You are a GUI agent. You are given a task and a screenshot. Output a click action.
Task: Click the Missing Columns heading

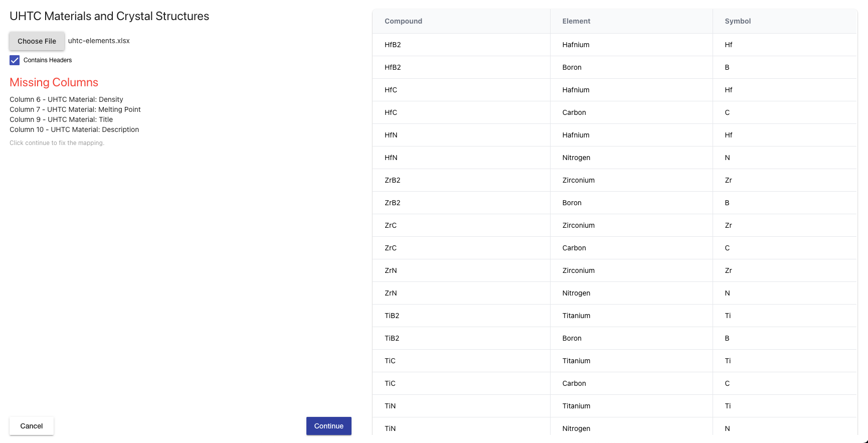(x=54, y=82)
